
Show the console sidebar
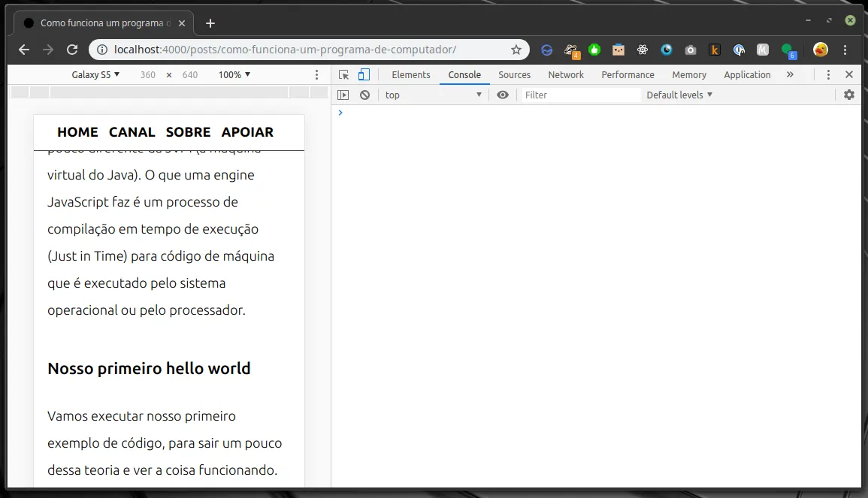tap(343, 95)
